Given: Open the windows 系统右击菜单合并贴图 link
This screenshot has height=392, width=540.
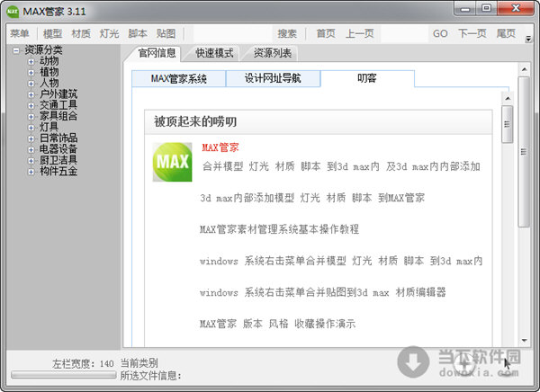Looking at the screenshot, I should [323, 292].
